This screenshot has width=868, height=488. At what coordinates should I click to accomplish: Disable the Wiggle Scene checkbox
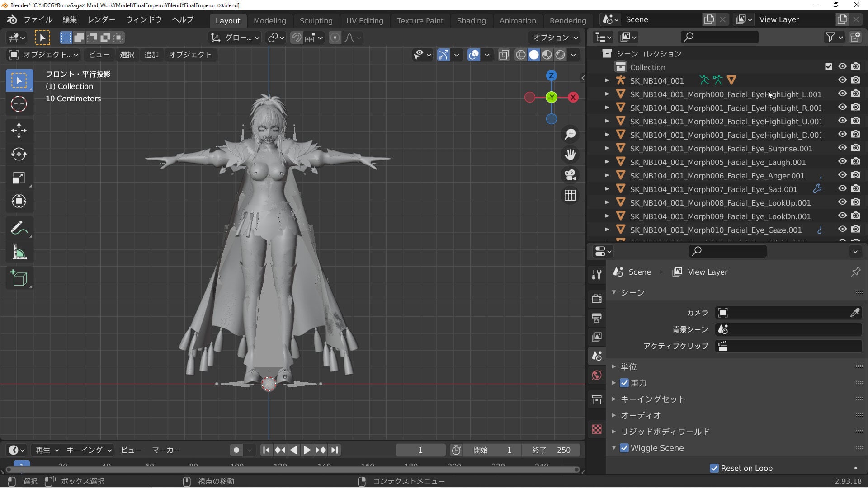[x=624, y=448]
